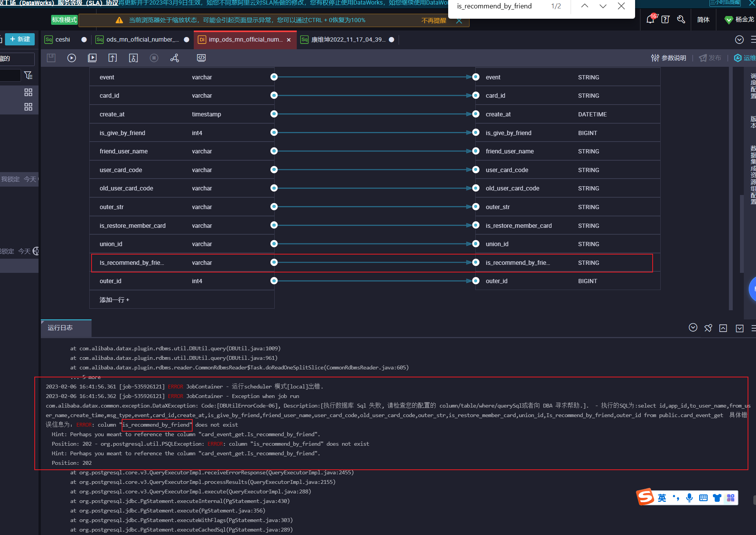Screen dimensions: 756x535
Task: Click the timestamp type cell
Action: [x=206, y=114]
